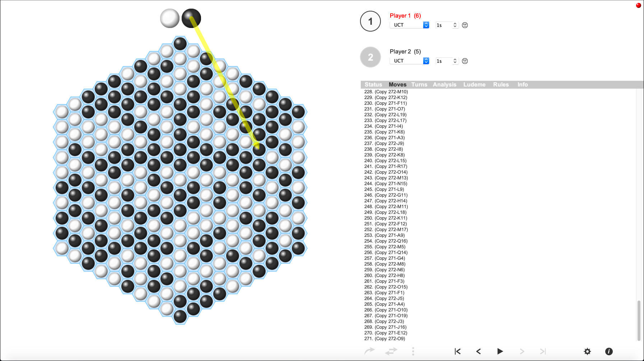
Task: Open settings gear icon
Action: 587,351
